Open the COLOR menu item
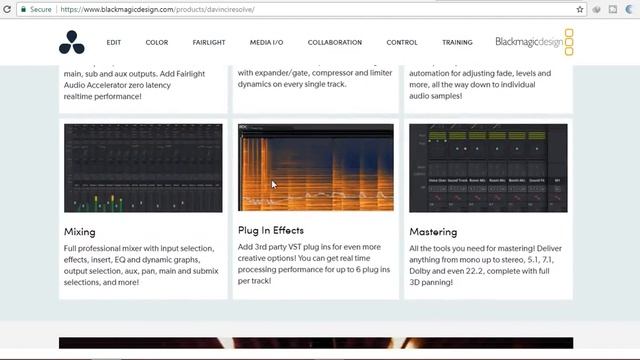Screen dimensions: 640x360 157,42
